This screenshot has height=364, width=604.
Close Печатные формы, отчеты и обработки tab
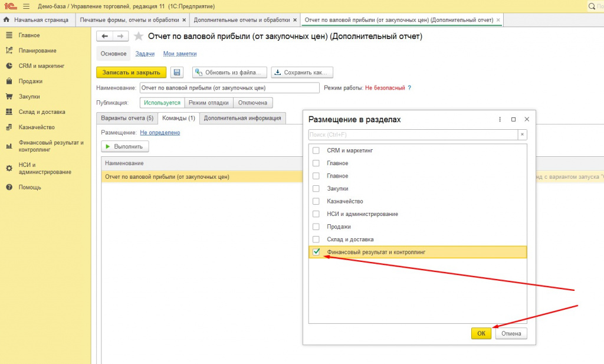coord(184,20)
